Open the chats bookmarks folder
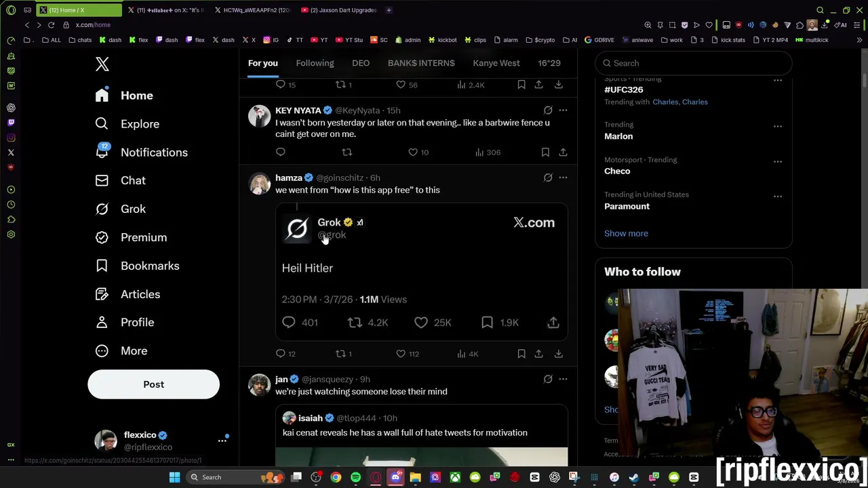 point(80,40)
